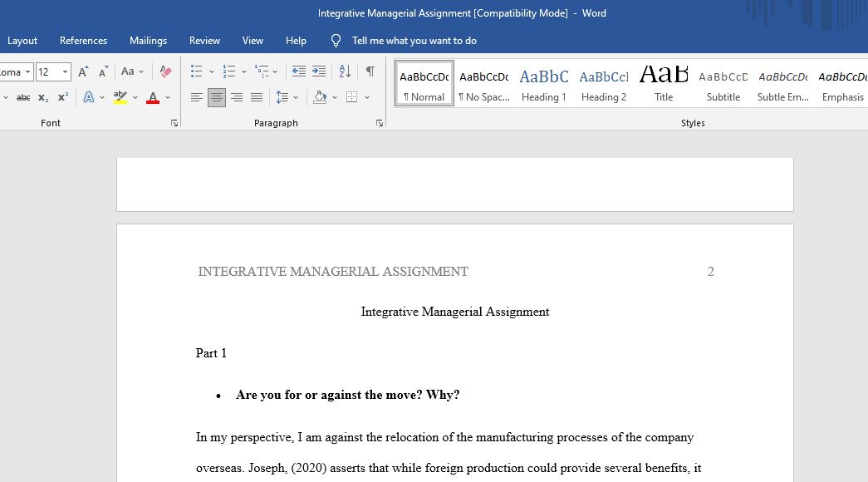Image resolution: width=868 pixels, height=482 pixels.
Task: Align text right
Action: click(237, 97)
